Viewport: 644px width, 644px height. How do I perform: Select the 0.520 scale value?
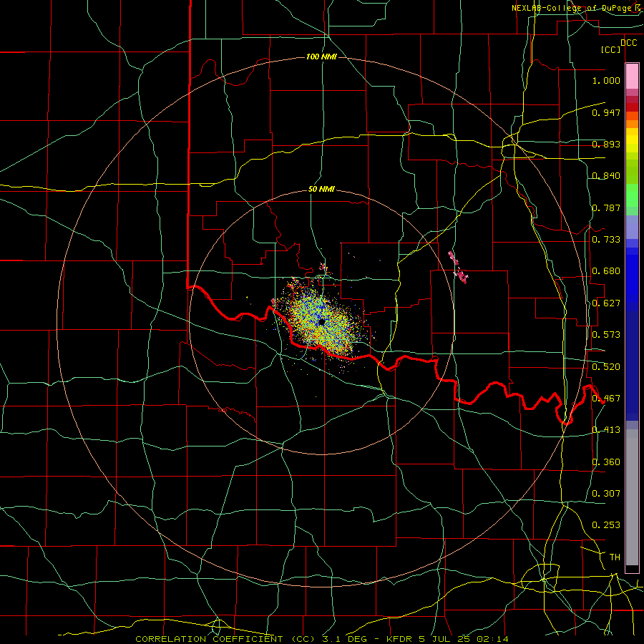click(x=606, y=366)
